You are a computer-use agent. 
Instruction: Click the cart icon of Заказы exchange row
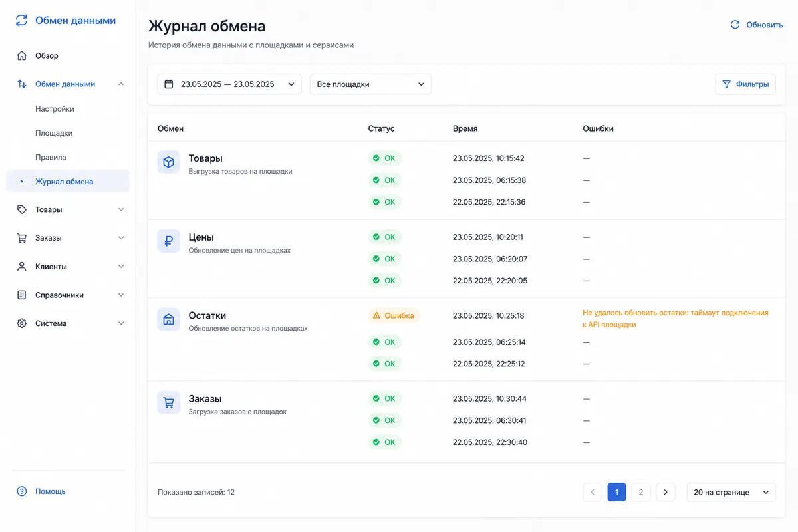coord(169,403)
